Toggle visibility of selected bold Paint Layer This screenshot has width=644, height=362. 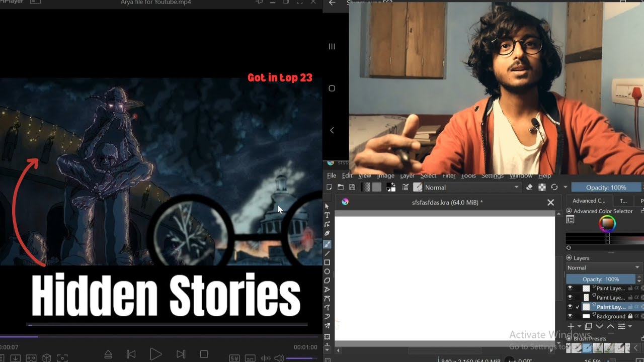pos(570,307)
